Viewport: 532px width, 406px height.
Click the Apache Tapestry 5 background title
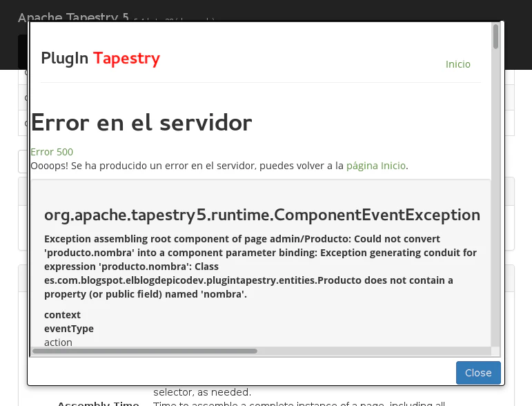click(73, 17)
